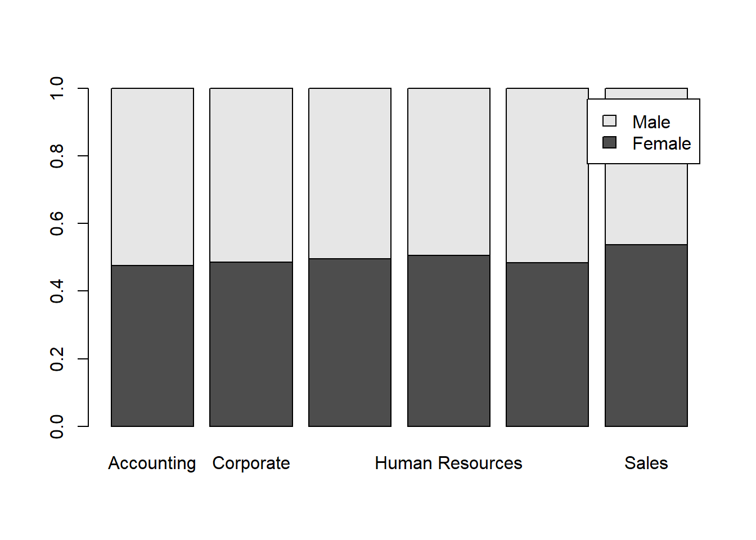This screenshot has width=756, height=540.
Task: Click the Corporate axis label
Action: pyautogui.click(x=251, y=463)
